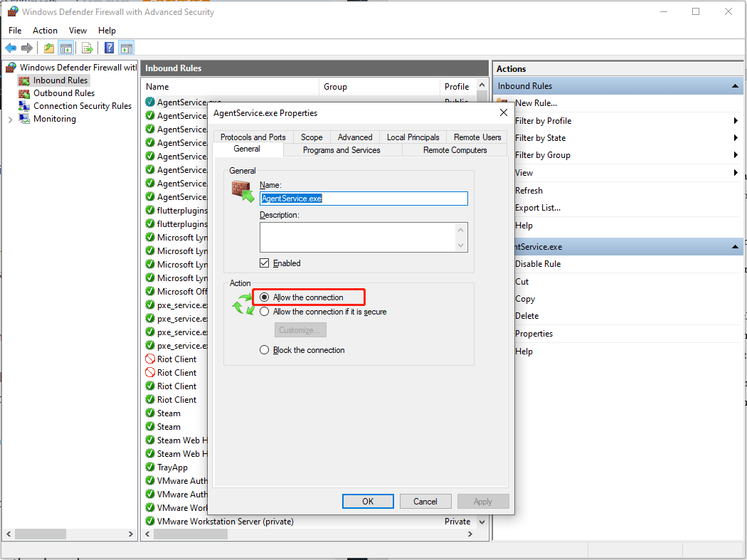The height and width of the screenshot is (560, 747).
Task: Click the Apply button
Action: click(x=483, y=501)
